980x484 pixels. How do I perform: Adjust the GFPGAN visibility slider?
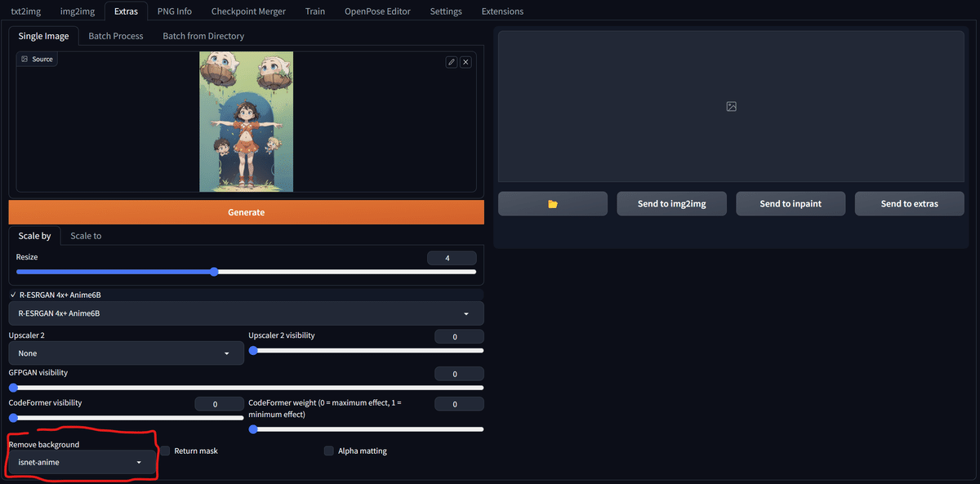tap(246, 388)
